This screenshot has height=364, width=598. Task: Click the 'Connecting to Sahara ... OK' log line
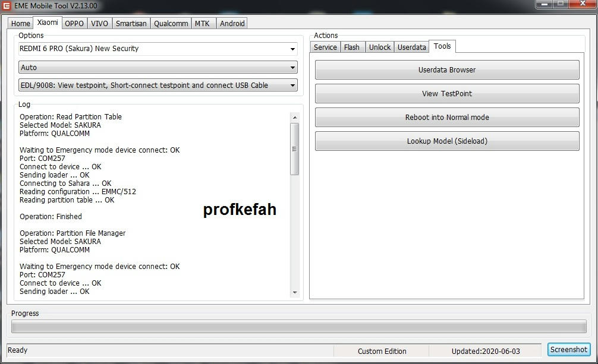65,183
